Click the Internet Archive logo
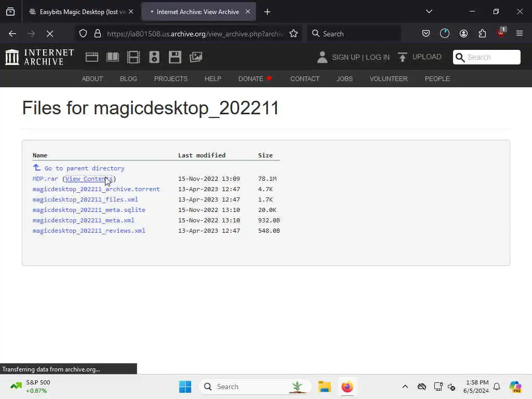532x399 pixels. pyautogui.click(x=39, y=57)
